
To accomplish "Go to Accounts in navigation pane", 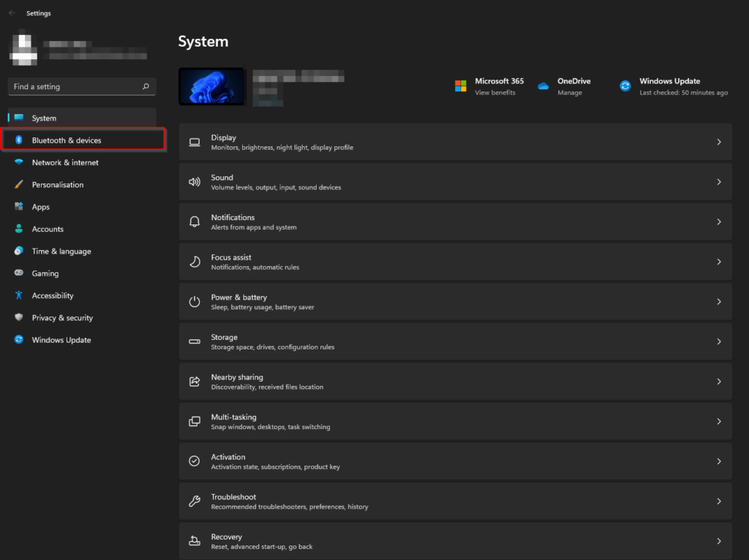I will [x=48, y=229].
